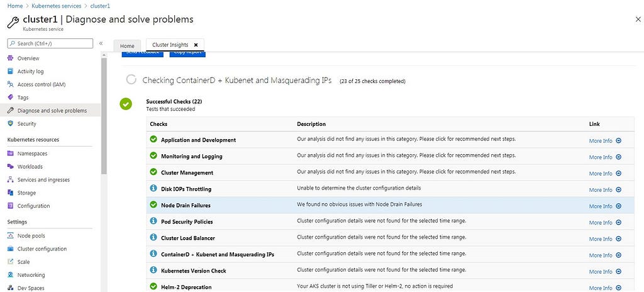Open the Dev Spaces icon

[11, 288]
